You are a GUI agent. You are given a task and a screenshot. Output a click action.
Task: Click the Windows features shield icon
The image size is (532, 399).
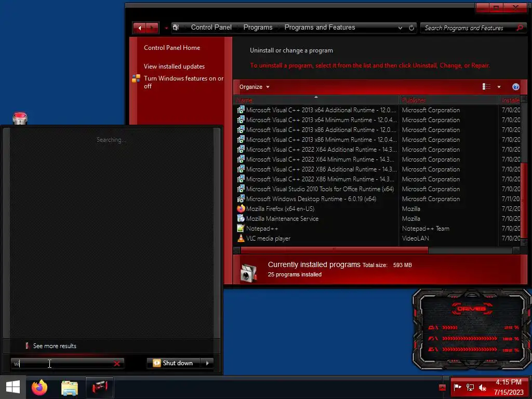pos(136,79)
